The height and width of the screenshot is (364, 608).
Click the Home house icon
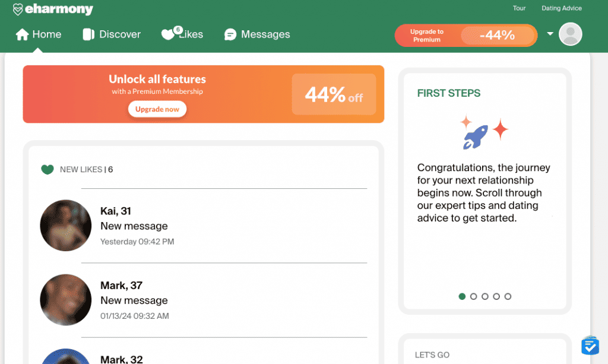(23, 34)
